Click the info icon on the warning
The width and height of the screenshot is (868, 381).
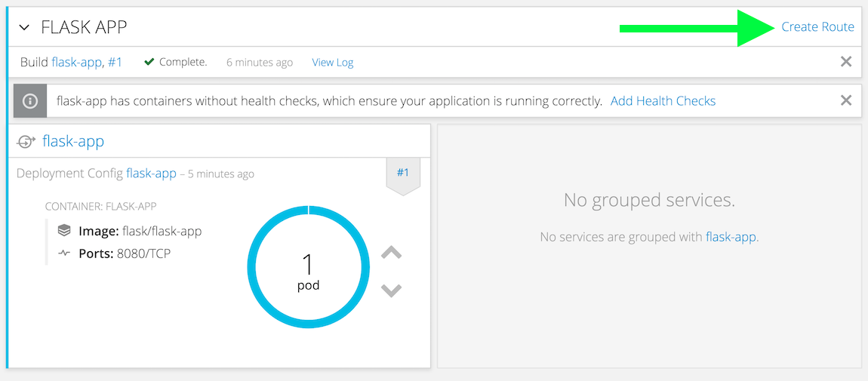30,101
